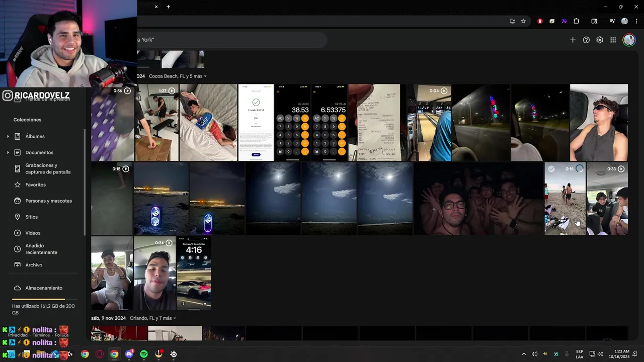Open the 0:15 dark video thumbnail

112,198
